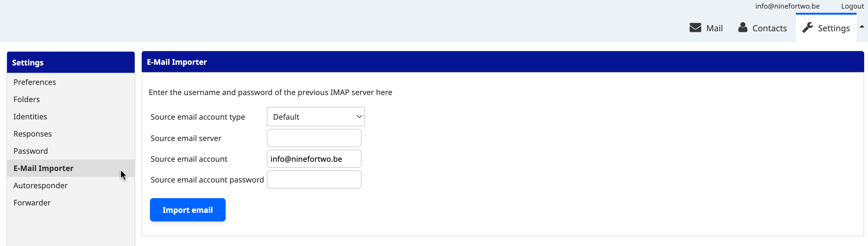This screenshot has width=868, height=246.
Task: Open the Responses section
Action: 33,134
